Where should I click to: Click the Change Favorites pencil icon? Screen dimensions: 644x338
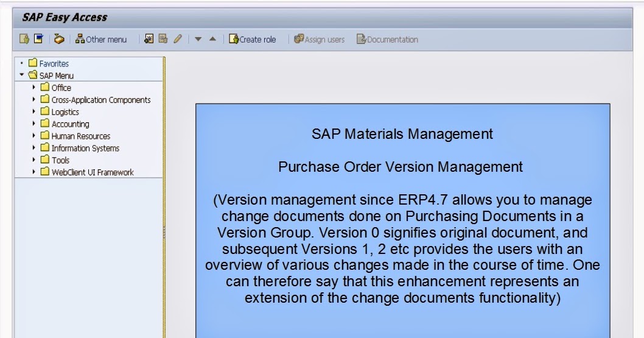177,39
